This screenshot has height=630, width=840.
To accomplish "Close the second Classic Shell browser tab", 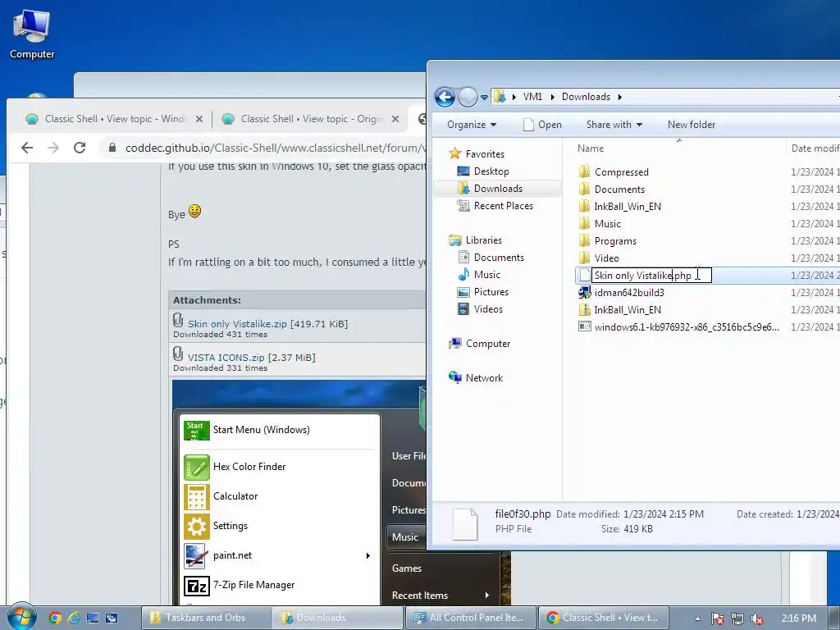I will point(395,119).
